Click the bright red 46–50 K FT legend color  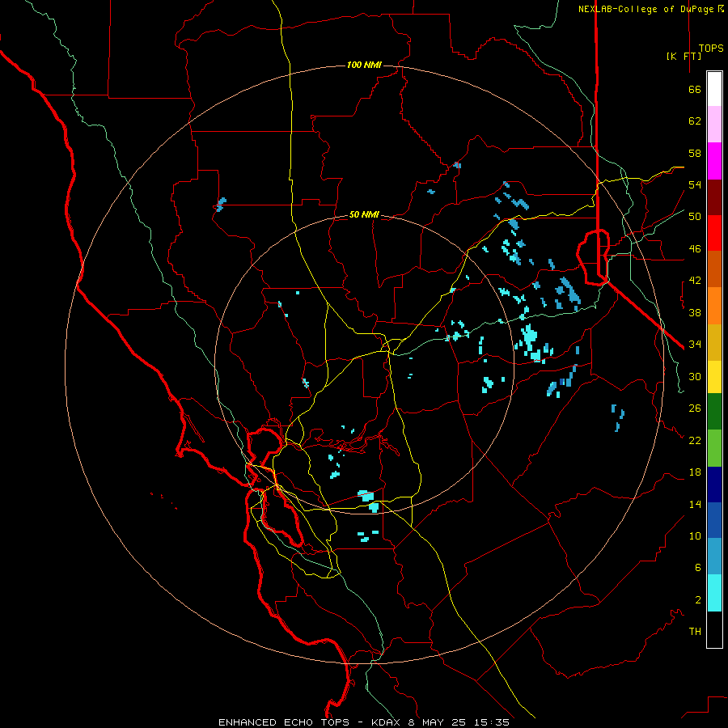(714, 233)
